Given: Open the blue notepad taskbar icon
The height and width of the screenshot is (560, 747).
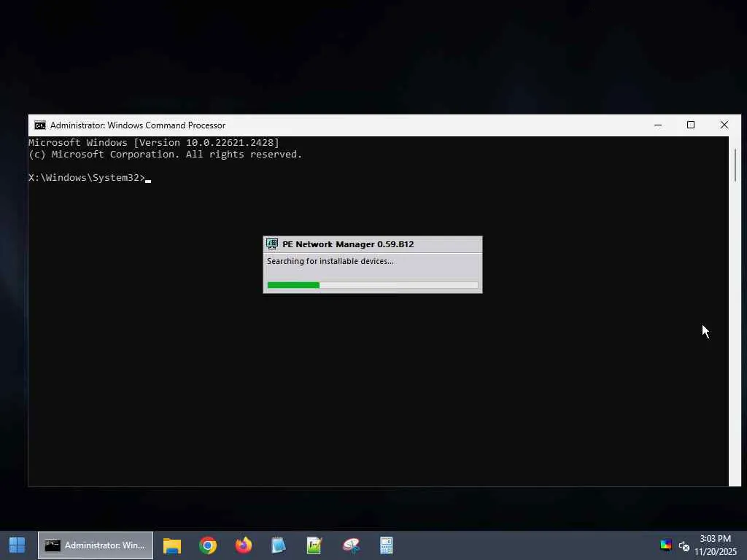Looking at the screenshot, I should coord(279,545).
